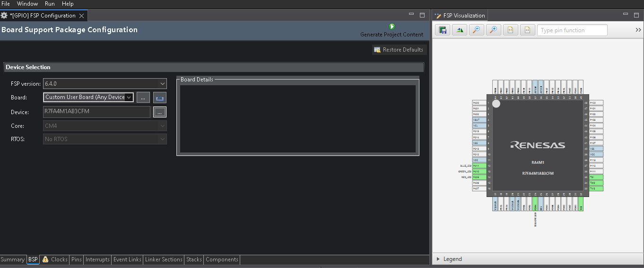
Task: Switch to the Clocks tab
Action: coord(55,259)
